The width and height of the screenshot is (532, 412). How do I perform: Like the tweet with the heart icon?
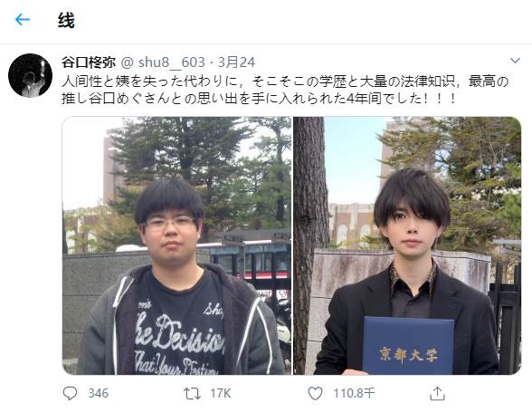click(315, 393)
